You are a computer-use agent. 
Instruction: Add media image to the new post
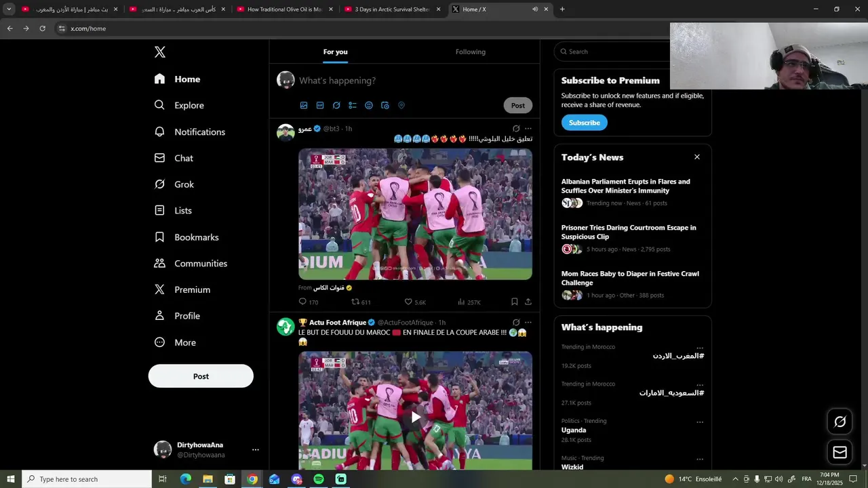click(304, 106)
